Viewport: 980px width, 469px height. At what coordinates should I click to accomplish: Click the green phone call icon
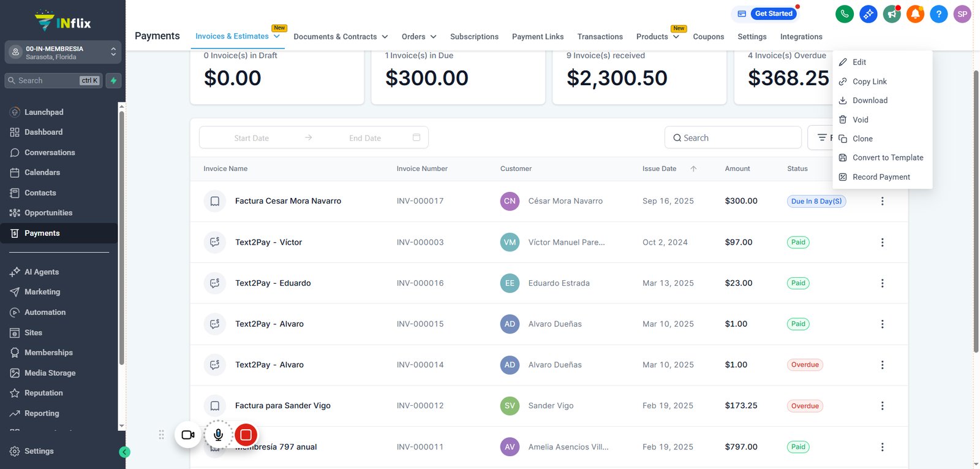(845, 14)
